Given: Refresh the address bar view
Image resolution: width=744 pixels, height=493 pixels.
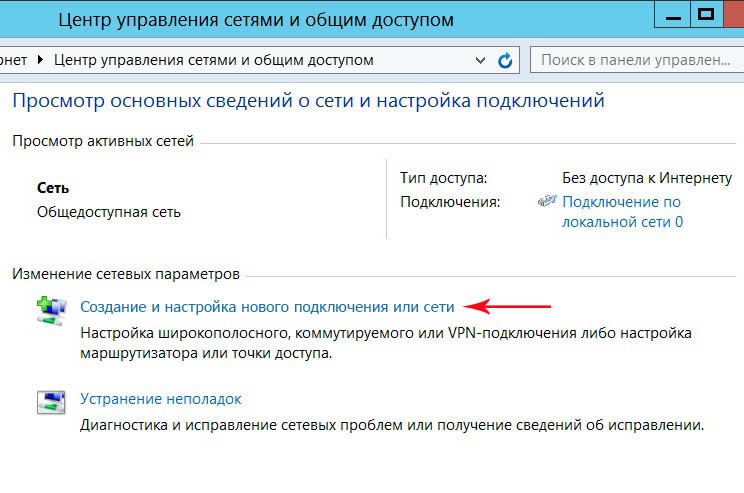Looking at the screenshot, I should click(506, 60).
